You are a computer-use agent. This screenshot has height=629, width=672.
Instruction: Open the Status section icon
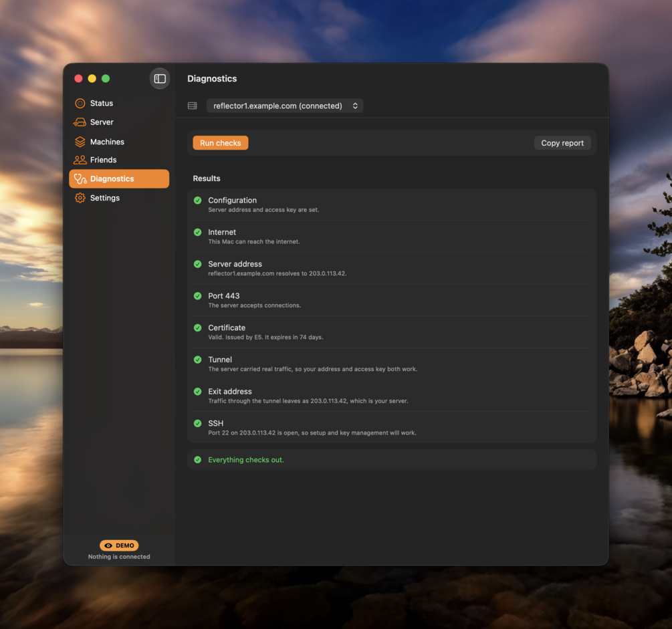[80, 103]
